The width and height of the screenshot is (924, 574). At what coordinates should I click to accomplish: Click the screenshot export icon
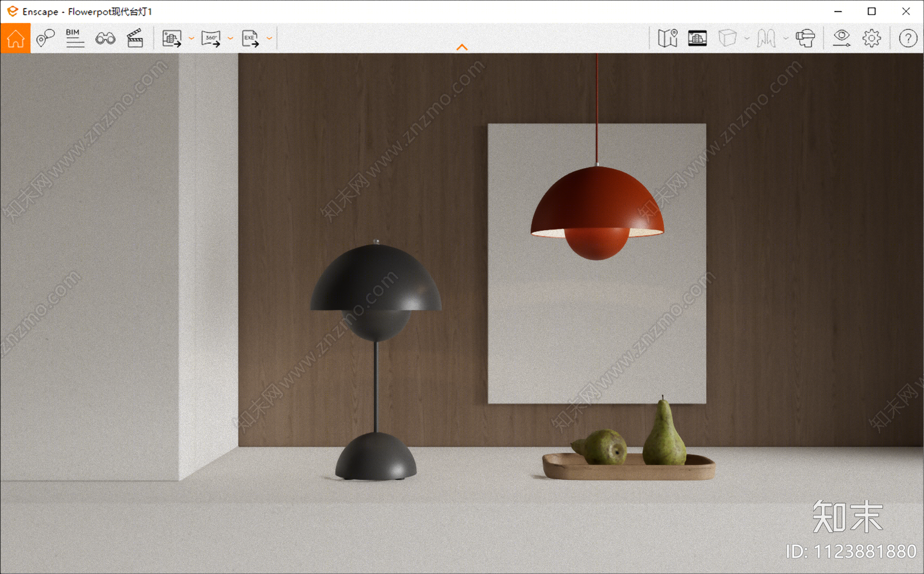tap(172, 39)
